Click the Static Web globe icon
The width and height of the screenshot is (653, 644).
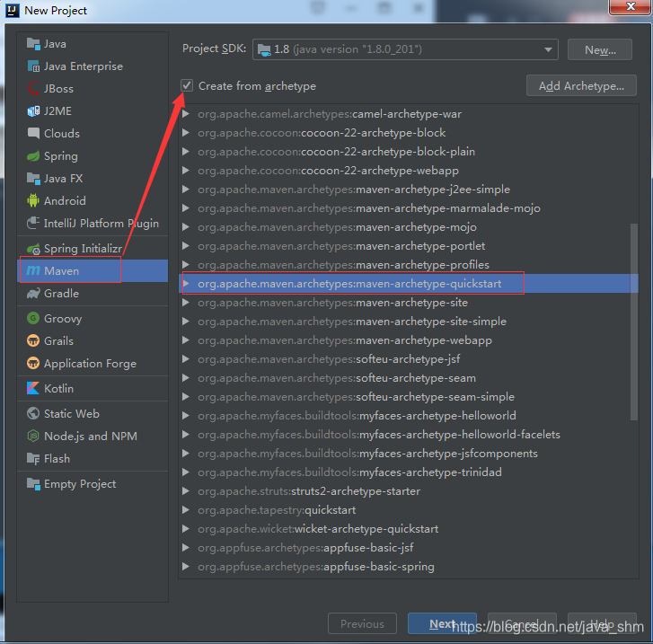click(33, 414)
